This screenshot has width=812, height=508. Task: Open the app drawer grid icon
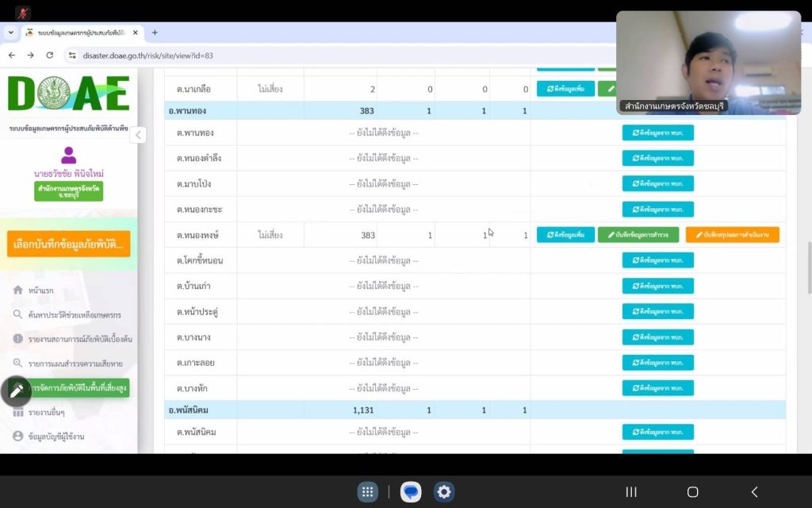(x=368, y=492)
